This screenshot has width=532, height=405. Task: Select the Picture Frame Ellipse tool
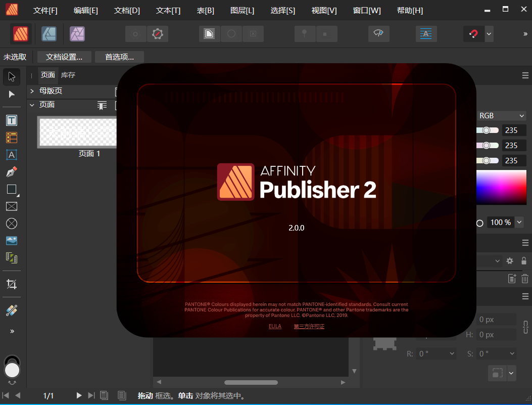coord(12,223)
